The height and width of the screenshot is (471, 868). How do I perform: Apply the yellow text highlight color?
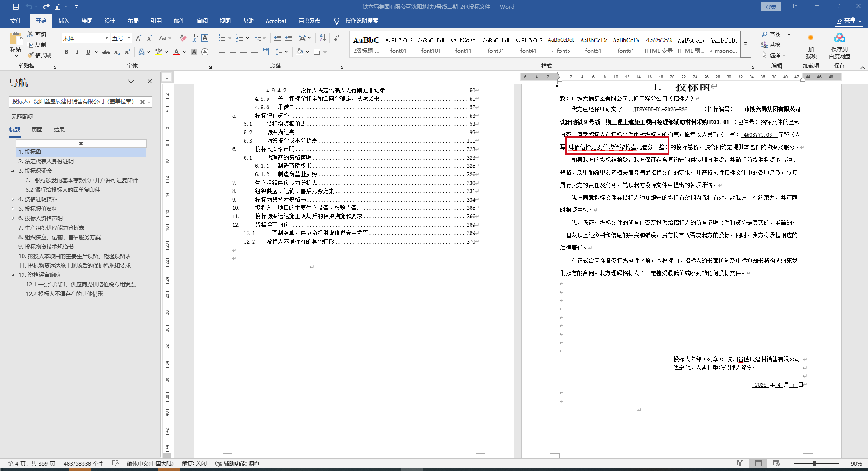pos(158,52)
